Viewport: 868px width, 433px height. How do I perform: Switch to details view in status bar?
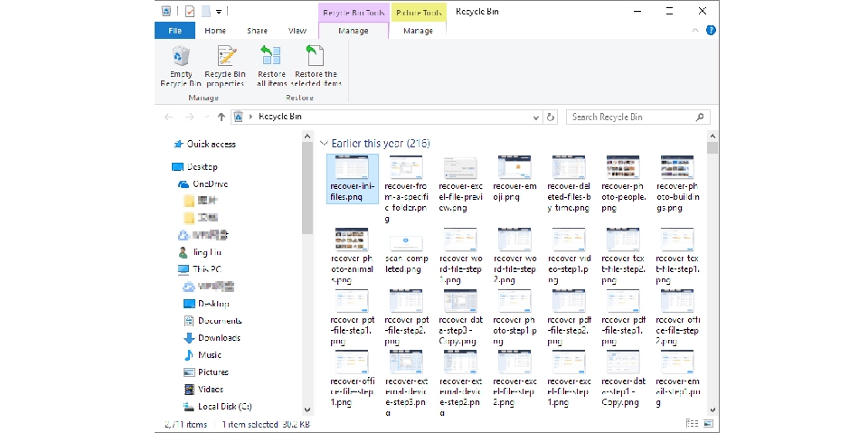[692, 423]
